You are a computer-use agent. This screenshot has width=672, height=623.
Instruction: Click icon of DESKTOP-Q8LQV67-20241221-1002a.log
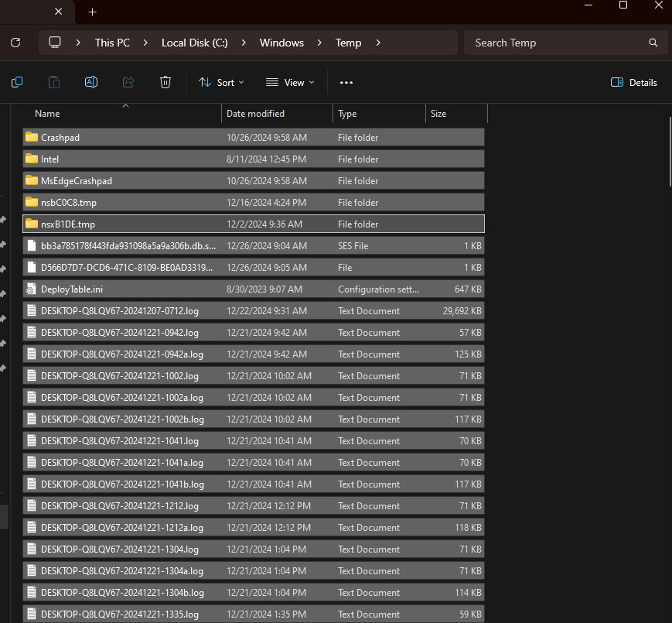31,397
